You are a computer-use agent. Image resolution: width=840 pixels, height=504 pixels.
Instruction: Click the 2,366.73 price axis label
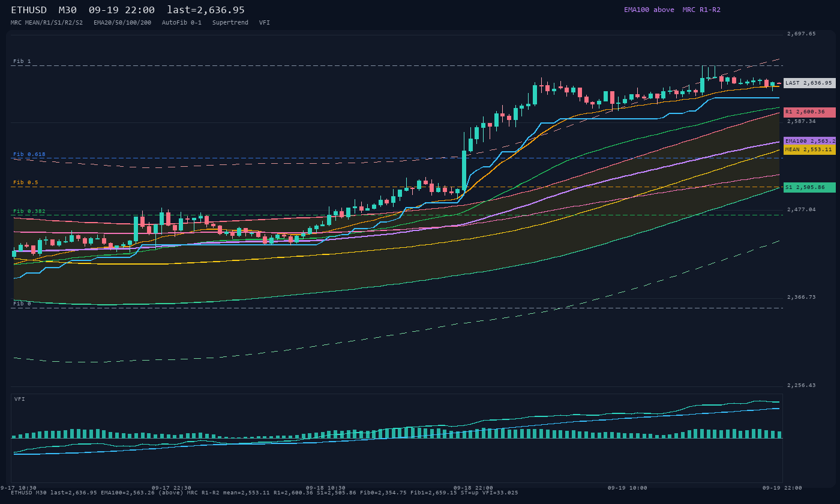point(801,297)
